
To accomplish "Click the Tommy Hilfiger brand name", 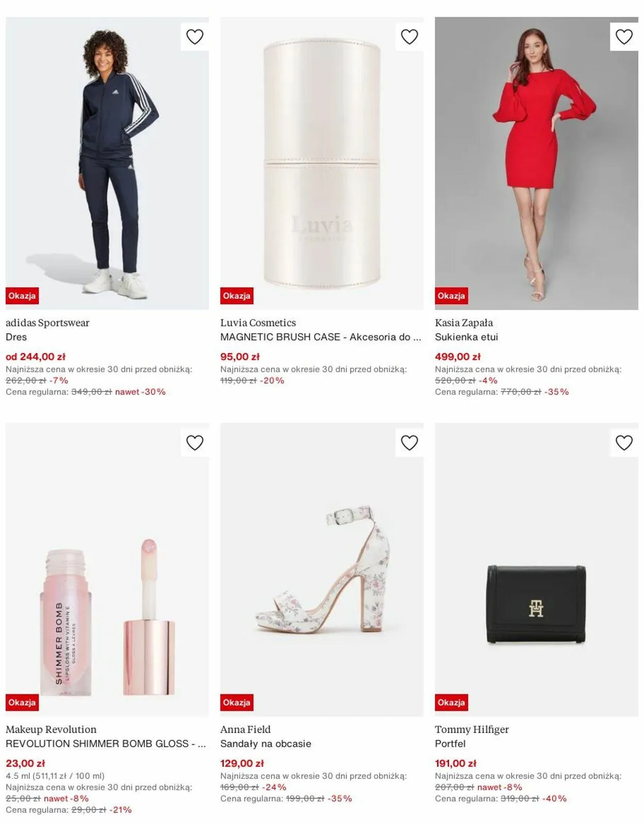I will pyautogui.click(x=471, y=729).
